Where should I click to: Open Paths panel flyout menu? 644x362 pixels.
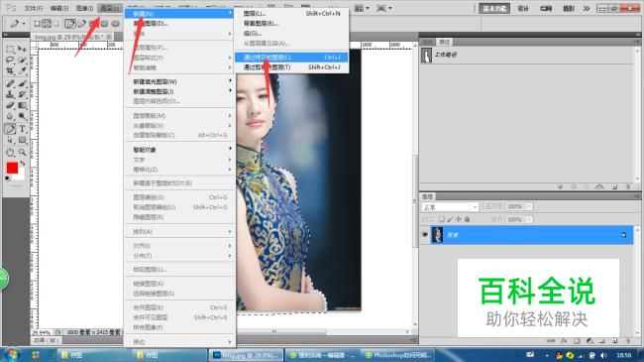[x=637, y=42]
